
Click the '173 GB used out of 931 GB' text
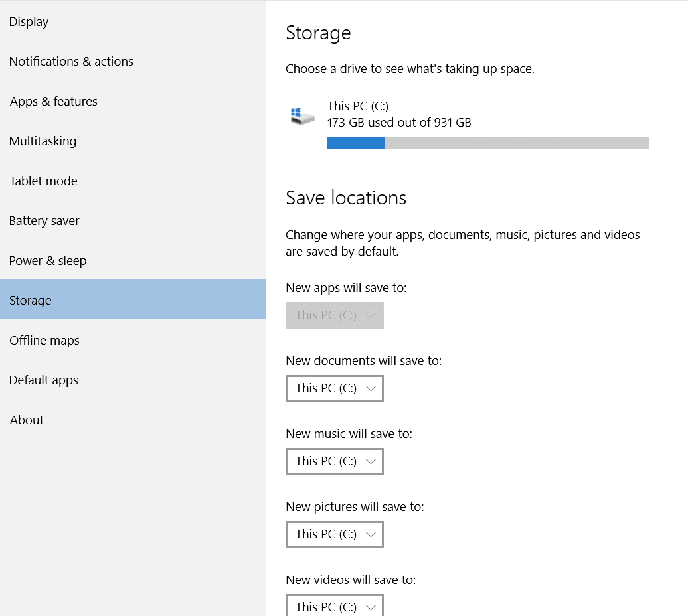pyautogui.click(x=399, y=123)
